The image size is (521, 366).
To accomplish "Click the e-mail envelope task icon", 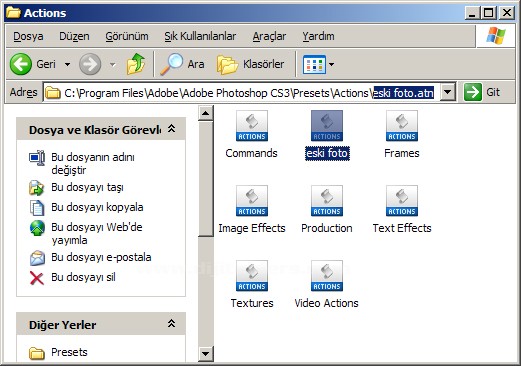I will (37, 258).
